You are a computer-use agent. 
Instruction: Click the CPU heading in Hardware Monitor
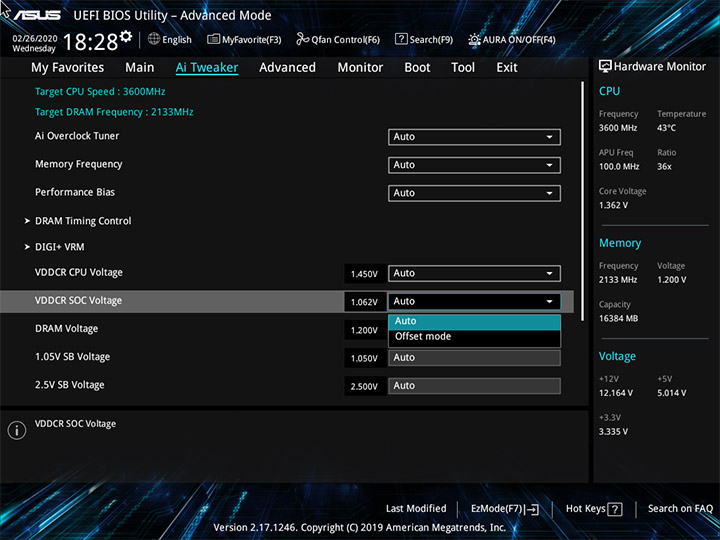pyautogui.click(x=609, y=91)
